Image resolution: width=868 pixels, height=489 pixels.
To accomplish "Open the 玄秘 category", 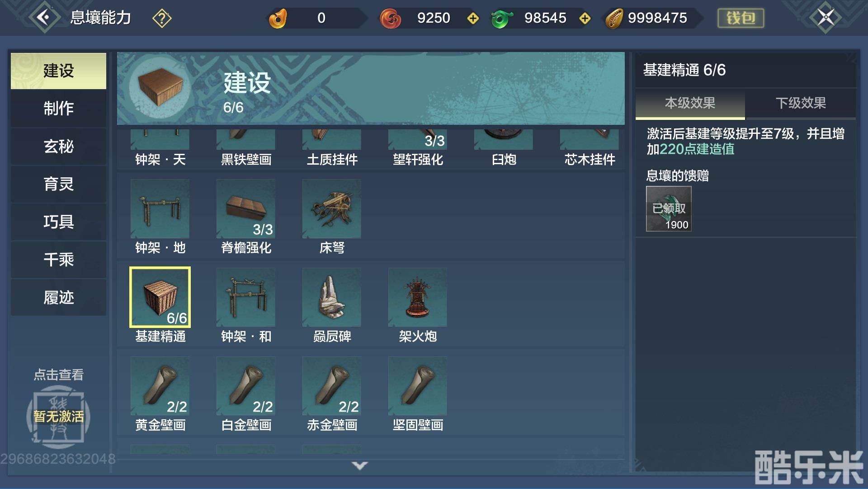I will (x=59, y=147).
